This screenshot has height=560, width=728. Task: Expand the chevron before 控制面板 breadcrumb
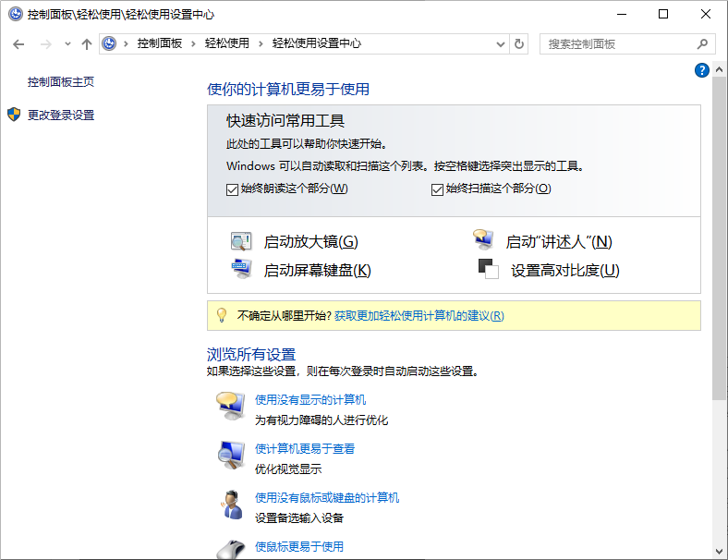click(126, 44)
